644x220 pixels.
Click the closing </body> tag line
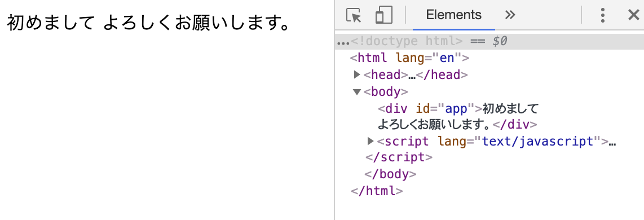390,174
